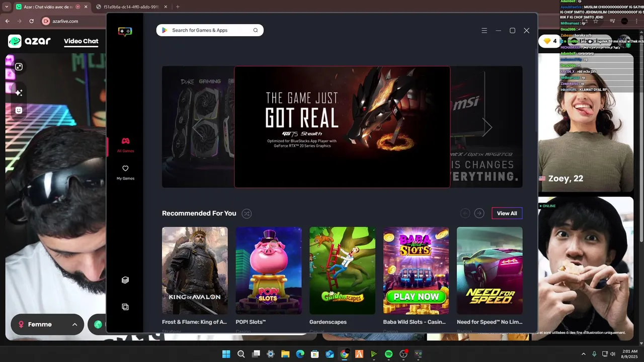Show previous recommended games with left arrow
644x362 pixels.
point(465,214)
